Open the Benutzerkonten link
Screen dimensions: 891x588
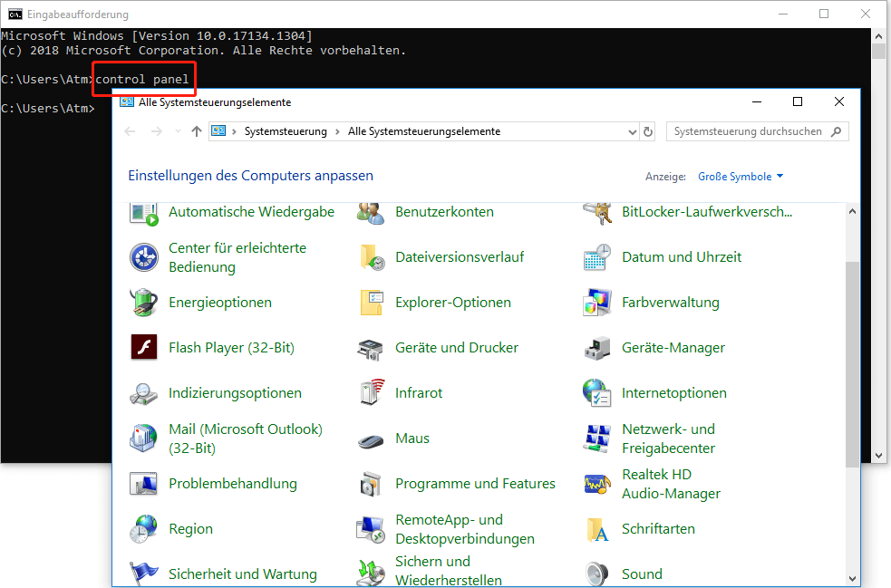[x=444, y=212]
